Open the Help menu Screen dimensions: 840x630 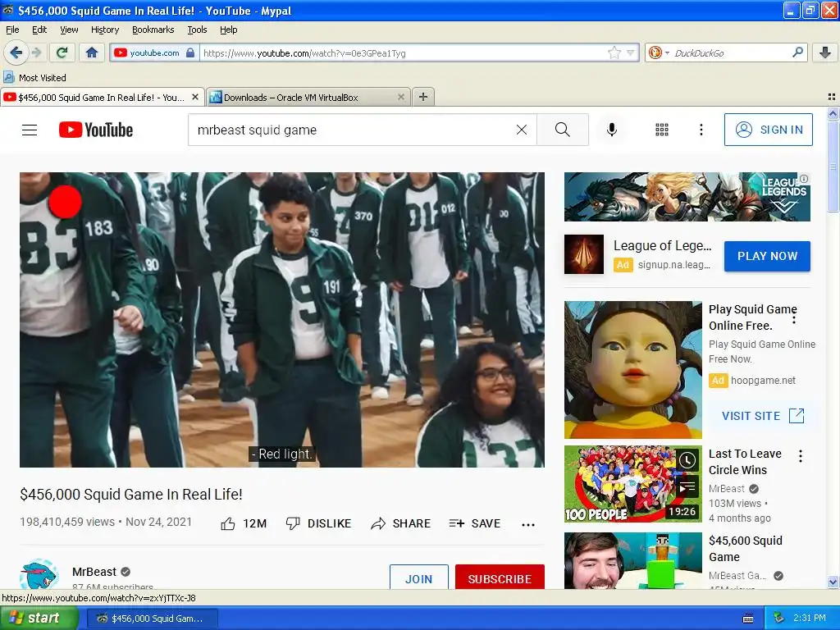click(228, 30)
